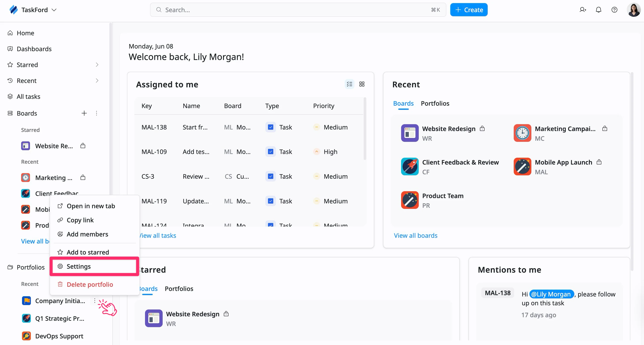Open Portfolios section in sidebar
644x345 pixels.
(30, 267)
